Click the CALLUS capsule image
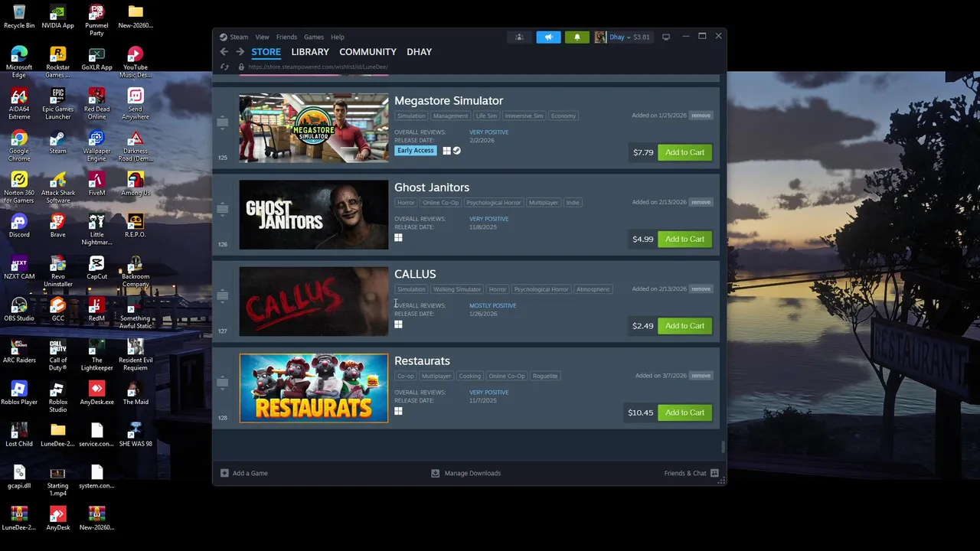This screenshot has height=551, width=980. click(314, 302)
